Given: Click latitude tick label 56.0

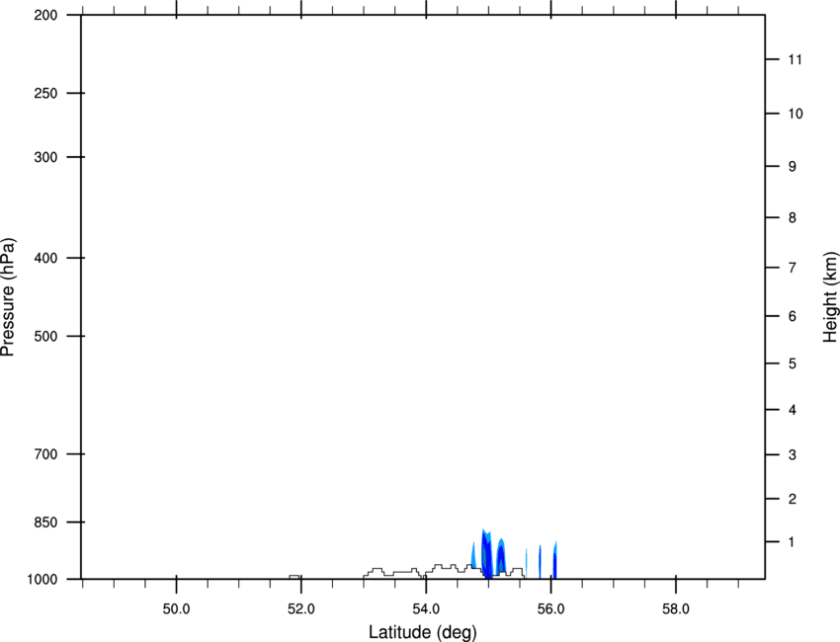Looking at the screenshot, I should tap(550, 609).
